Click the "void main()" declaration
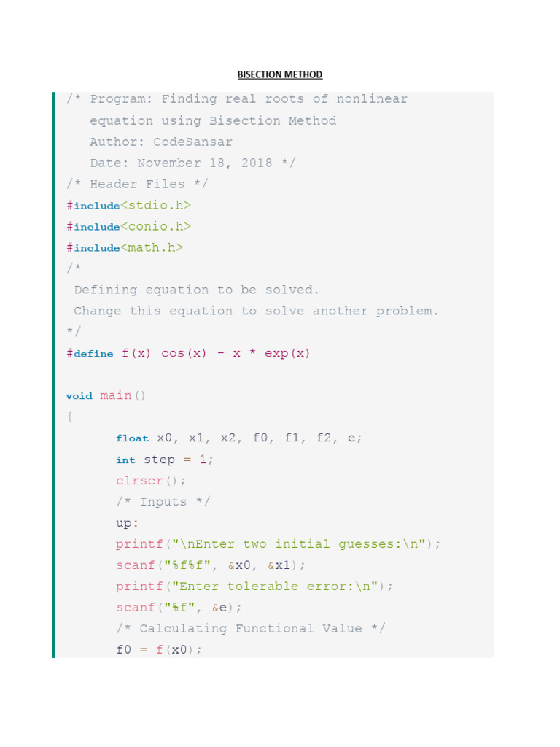 coord(106,396)
